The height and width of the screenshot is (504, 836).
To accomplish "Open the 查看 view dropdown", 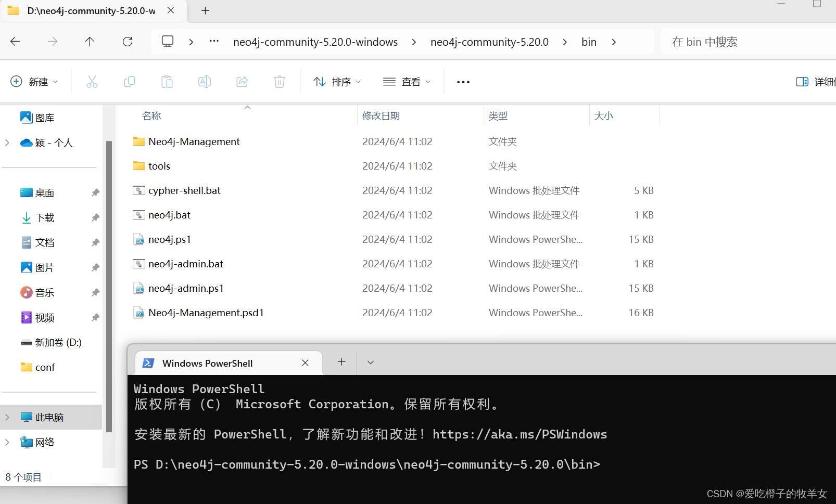I will point(407,82).
